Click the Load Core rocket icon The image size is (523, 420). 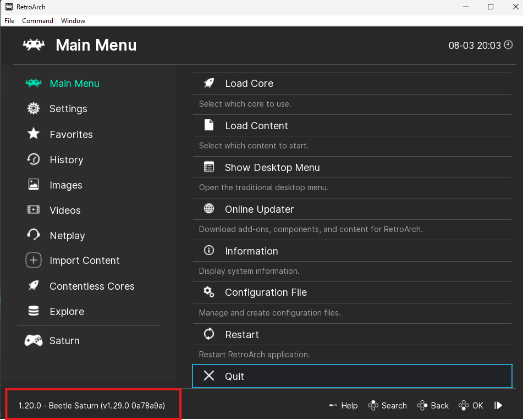(209, 83)
